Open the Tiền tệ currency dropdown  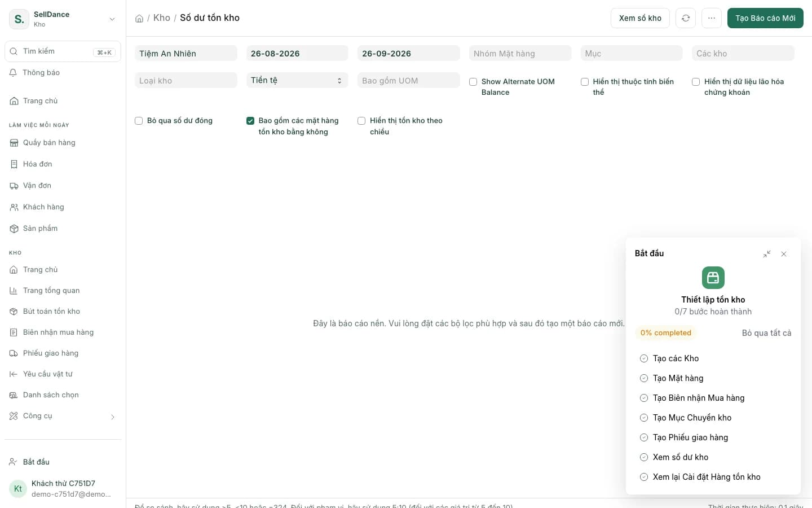point(297,80)
